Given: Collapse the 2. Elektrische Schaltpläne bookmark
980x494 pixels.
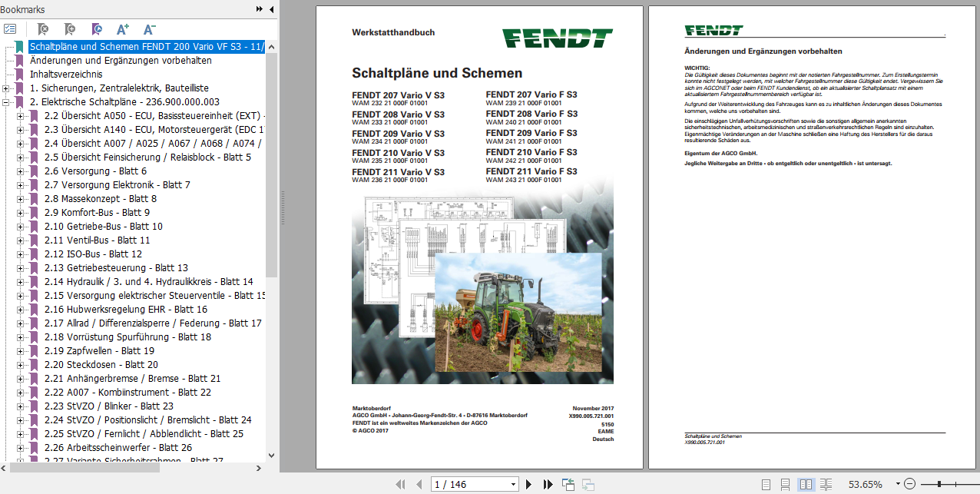Looking at the screenshot, I should pos(6,102).
